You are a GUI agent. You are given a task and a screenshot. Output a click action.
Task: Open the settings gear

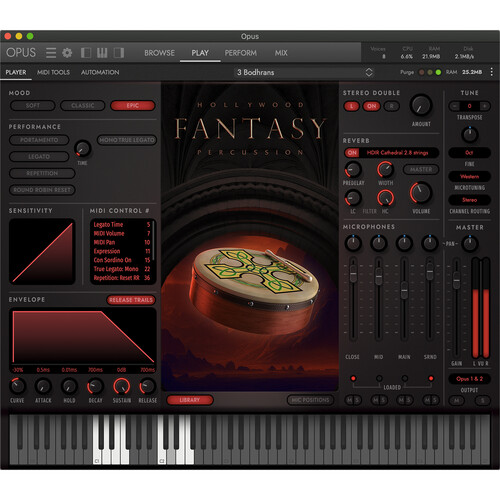[x=67, y=53]
